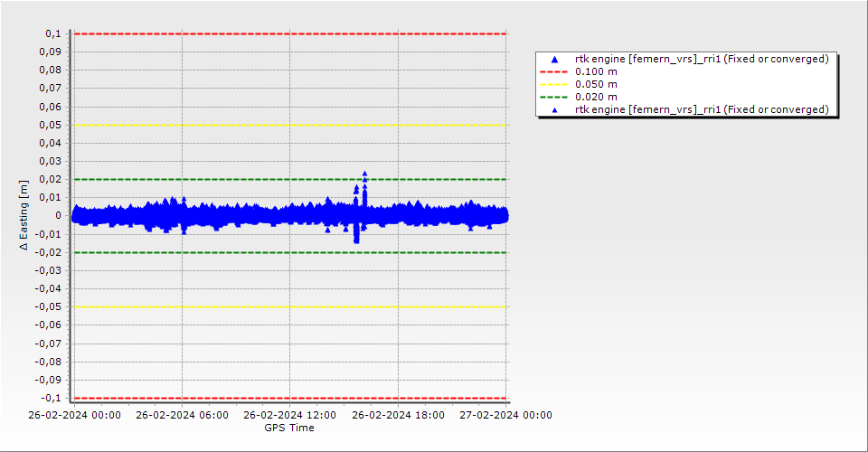The height and width of the screenshot is (452, 868).
Task: Click the 26-02-2024 06:00 time axis label
Action: tap(182, 416)
